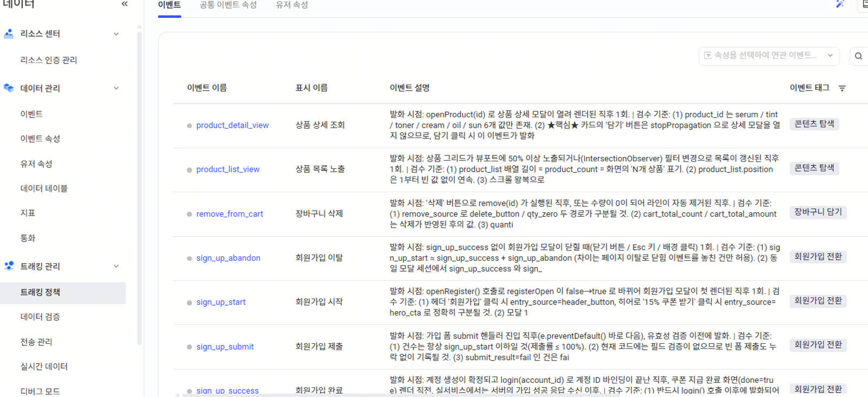
Task: Open the 속성을 선택하여 연관 이벤트 dropdown
Action: pyautogui.click(x=769, y=55)
